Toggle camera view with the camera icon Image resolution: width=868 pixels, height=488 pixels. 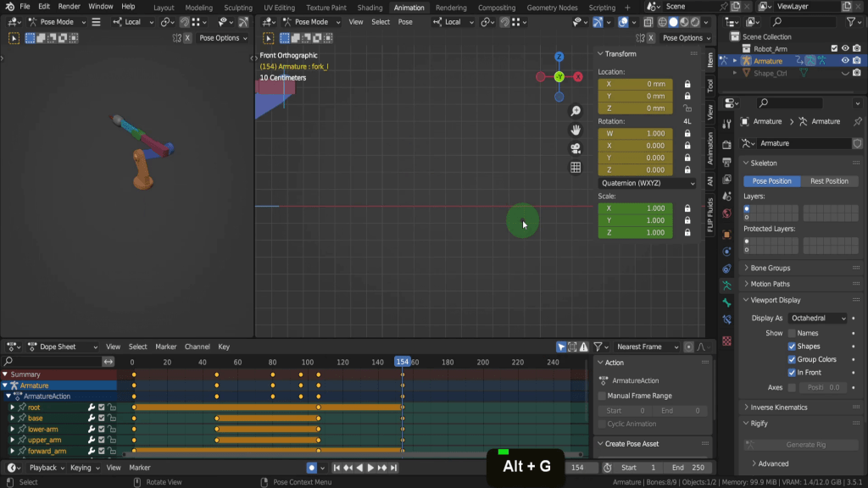click(576, 148)
